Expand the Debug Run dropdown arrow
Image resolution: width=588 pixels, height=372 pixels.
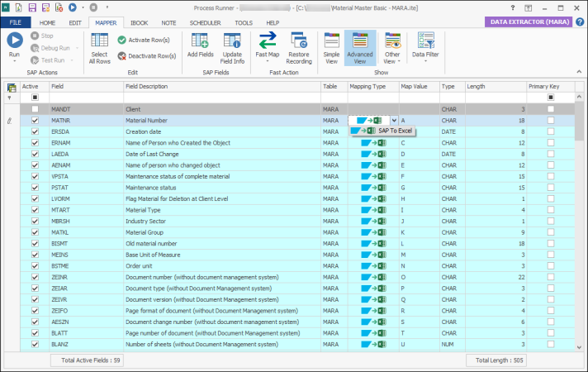(78, 48)
